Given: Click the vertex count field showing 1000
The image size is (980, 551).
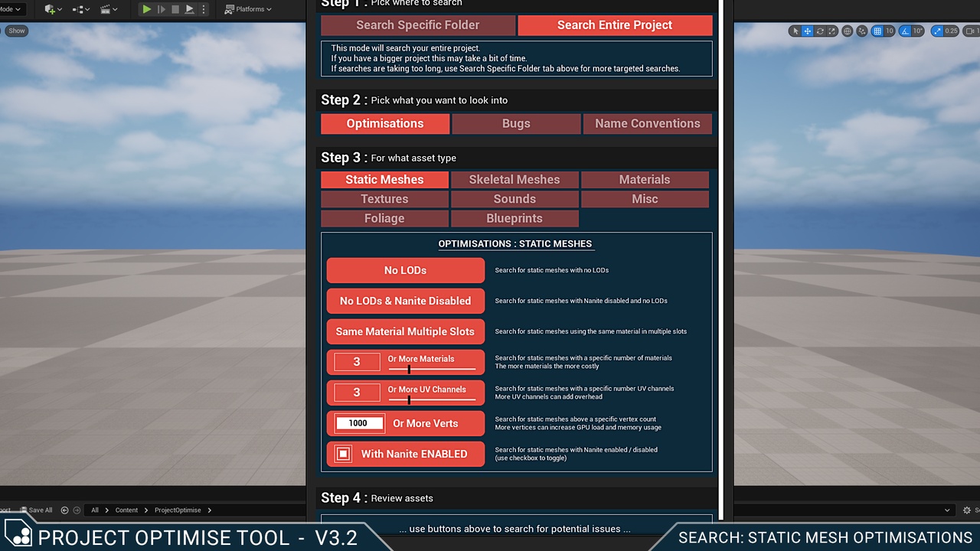Looking at the screenshot, I should point(358,423).
